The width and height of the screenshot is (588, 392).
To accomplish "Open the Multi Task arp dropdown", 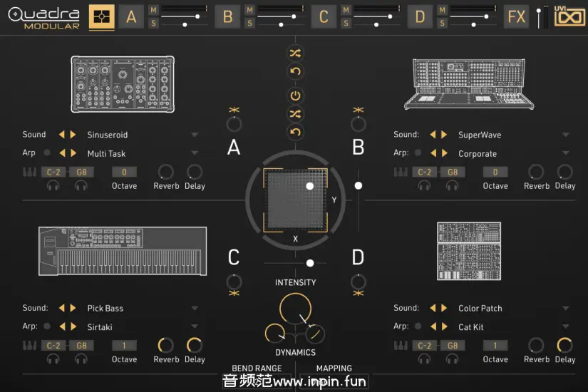I will [195, 153].
